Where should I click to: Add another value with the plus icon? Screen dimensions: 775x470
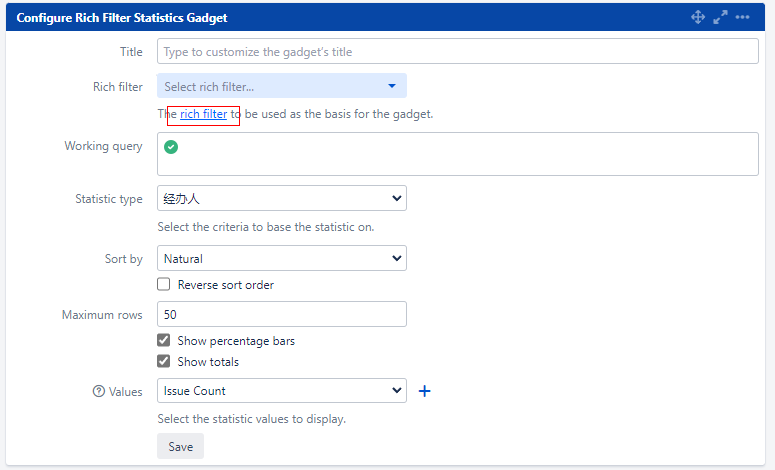[x=424, y=391]
